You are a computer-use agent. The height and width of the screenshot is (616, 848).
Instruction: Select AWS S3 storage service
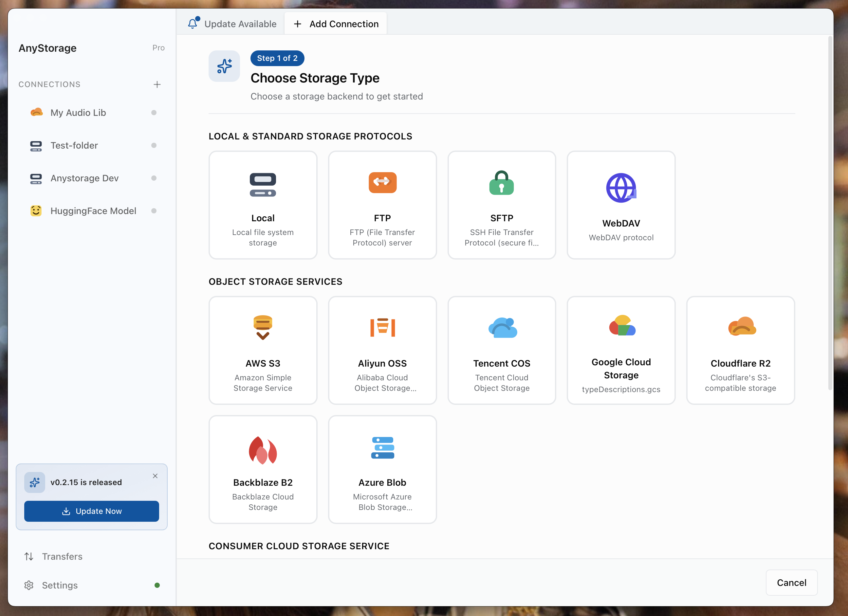coord(263,350)
